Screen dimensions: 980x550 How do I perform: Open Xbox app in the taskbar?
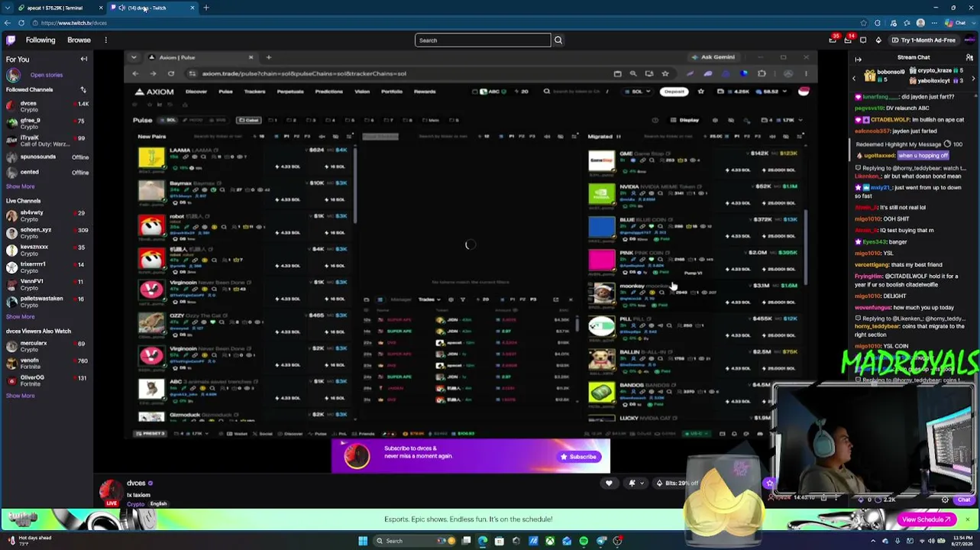tap(550, 541)
